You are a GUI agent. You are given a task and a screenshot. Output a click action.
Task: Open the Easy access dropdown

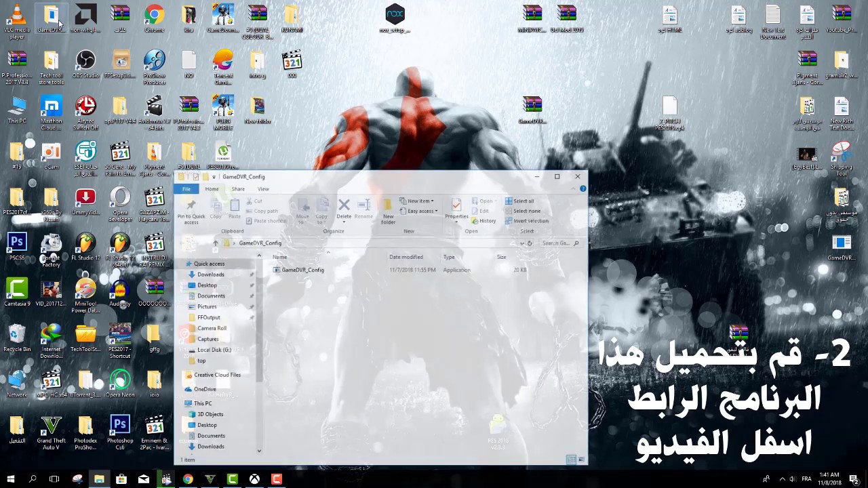(x=418, y=211)
